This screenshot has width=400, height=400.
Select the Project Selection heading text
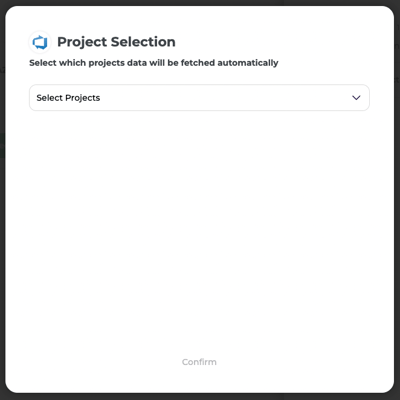[x=116, y=42]
